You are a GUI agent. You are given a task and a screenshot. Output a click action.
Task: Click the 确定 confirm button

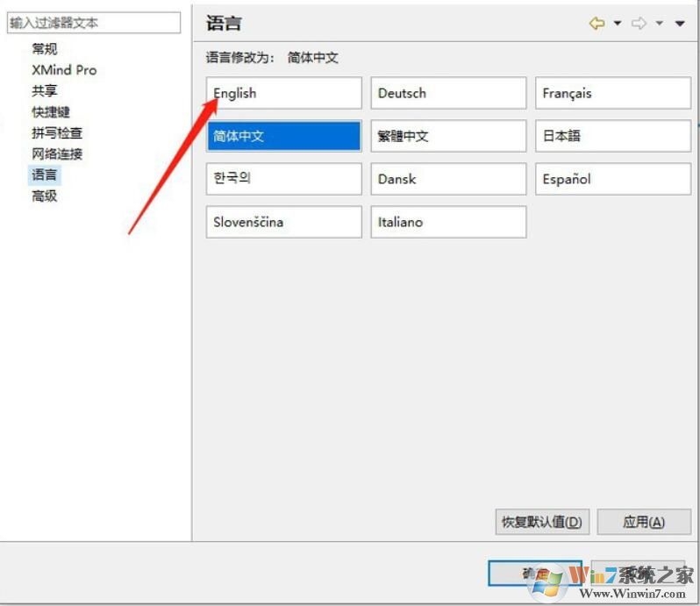click(535, 573)
